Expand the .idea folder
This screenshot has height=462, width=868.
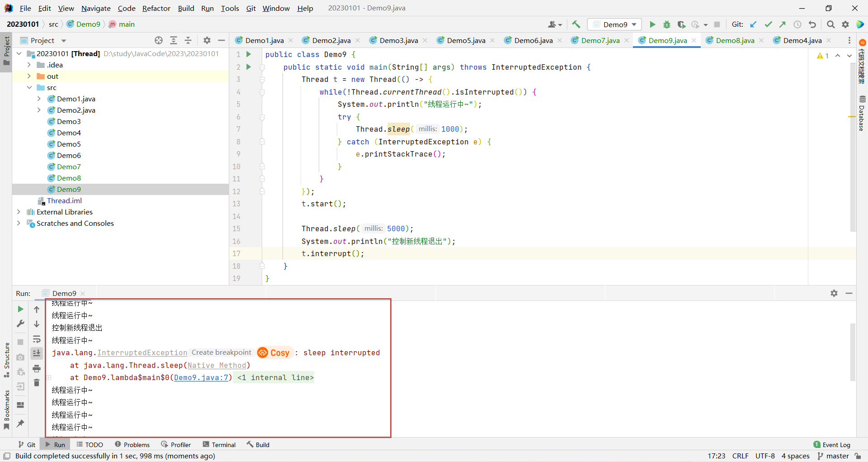coord(29,65)
